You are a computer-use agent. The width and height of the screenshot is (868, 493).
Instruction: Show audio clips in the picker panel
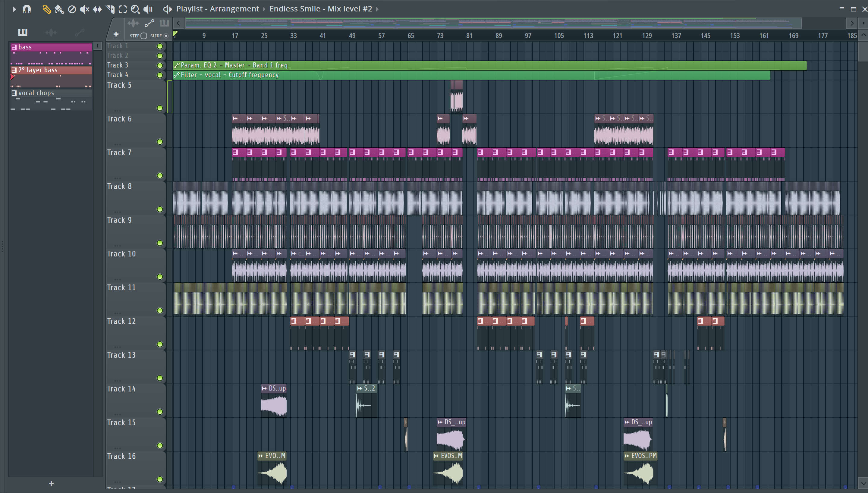(51, 33)
